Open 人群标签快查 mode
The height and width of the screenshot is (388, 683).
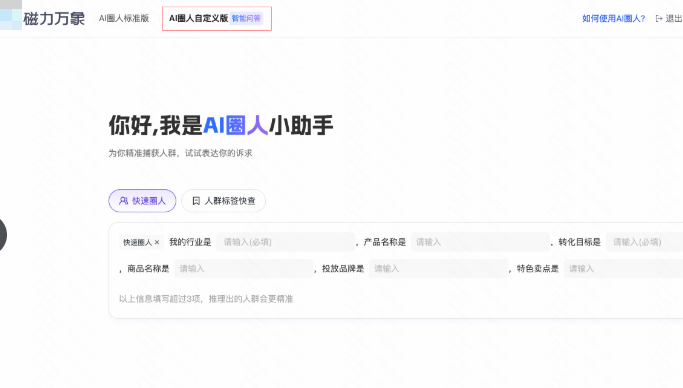(x=223, y=201)
